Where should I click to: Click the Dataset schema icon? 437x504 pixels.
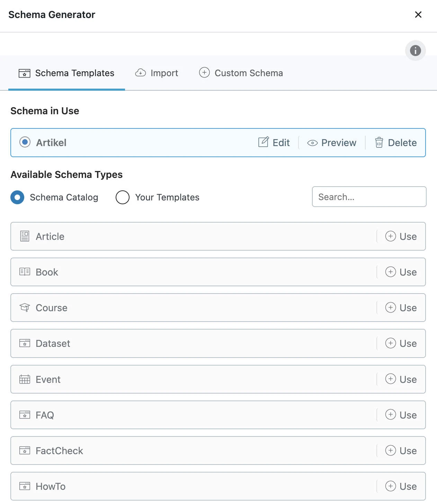(x=25, y=343)
